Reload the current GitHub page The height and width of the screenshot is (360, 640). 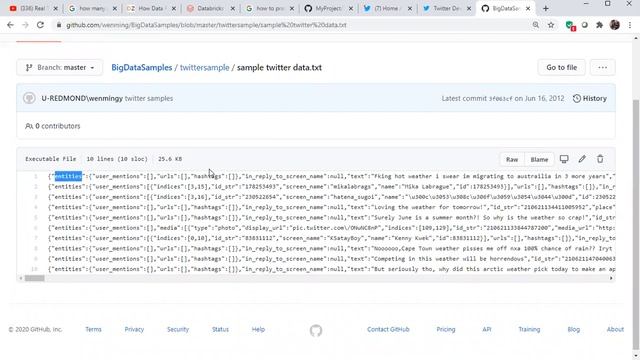[x=40, y=25]
